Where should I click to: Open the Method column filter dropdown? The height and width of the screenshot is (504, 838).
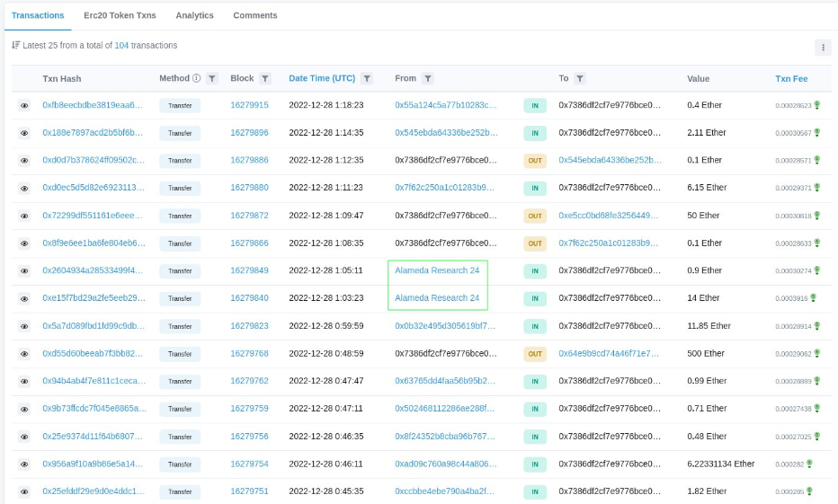pyautogui.click(x=212, y=79)
